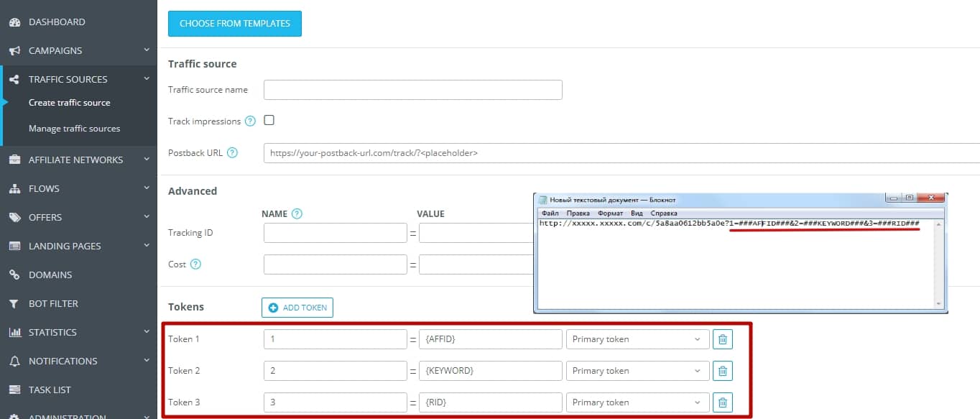Open Вид menu in Notepad
This screenshot has width=980, height=419.
tap(637, 213)
